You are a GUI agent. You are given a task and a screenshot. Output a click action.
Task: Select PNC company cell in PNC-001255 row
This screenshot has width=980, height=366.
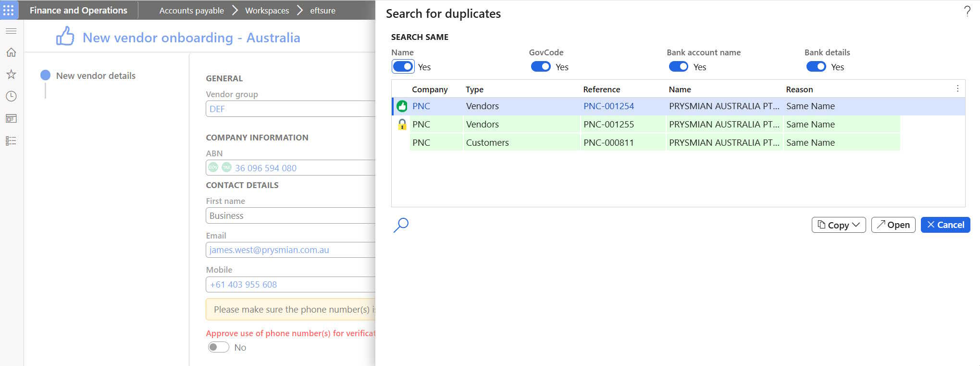coord(436,125)
